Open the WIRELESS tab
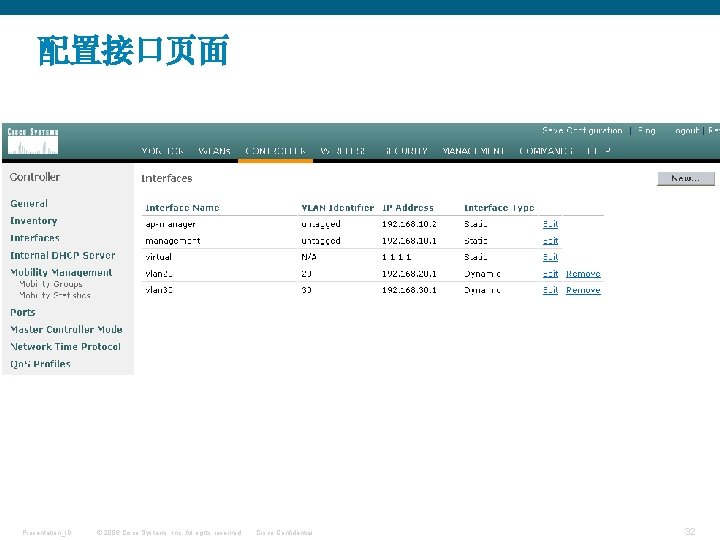Viewport: 720px width, 540px height. [x=343, y=151]
